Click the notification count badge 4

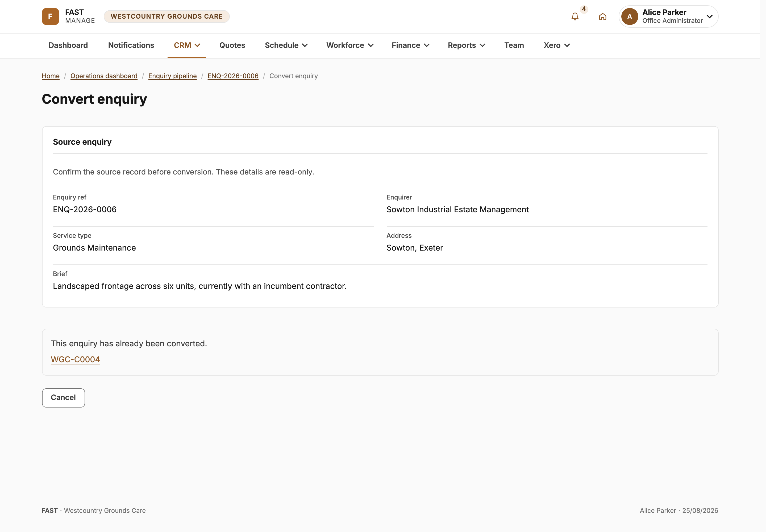584,9
